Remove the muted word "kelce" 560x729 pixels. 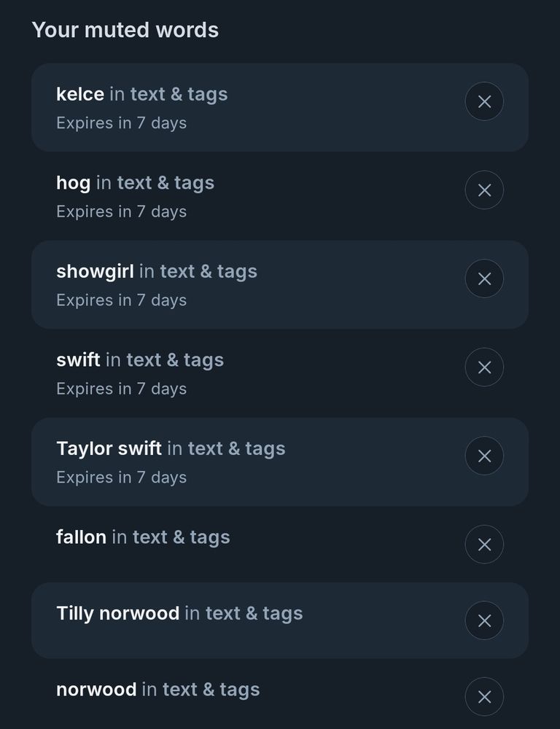pos(484,101)
